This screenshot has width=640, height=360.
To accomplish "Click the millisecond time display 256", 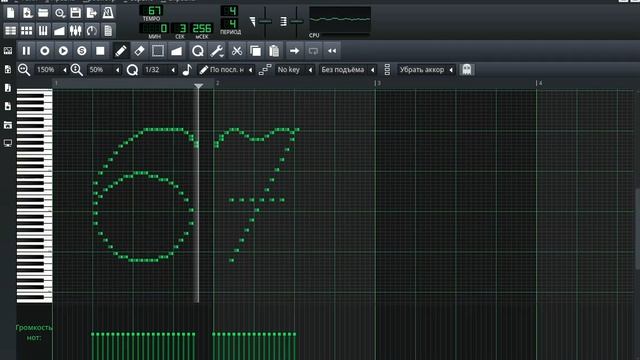I will point(202,28).
